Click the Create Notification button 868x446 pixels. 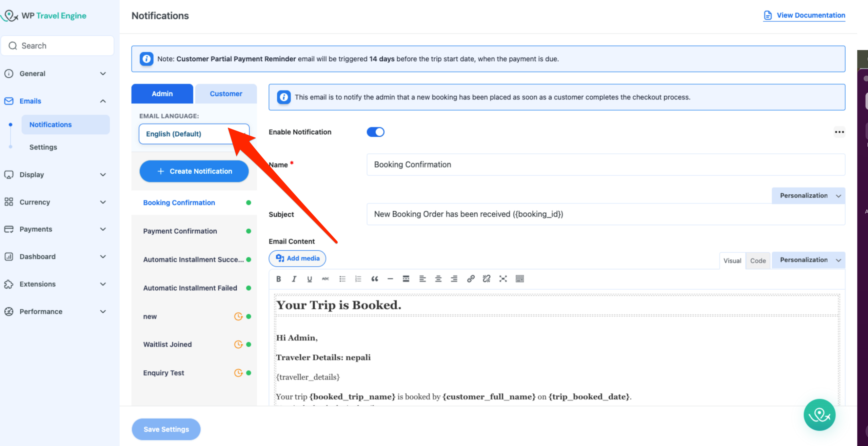point(194,171)
